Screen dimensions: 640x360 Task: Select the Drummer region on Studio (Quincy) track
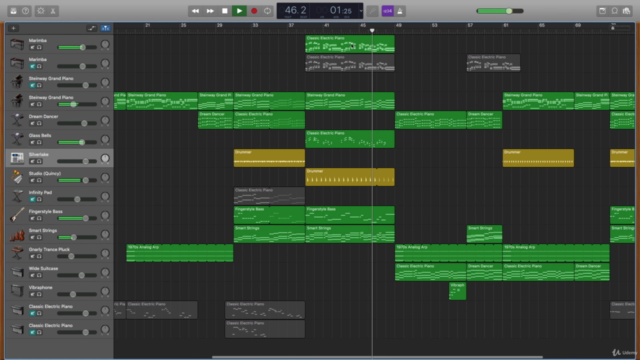pos(350,177)
